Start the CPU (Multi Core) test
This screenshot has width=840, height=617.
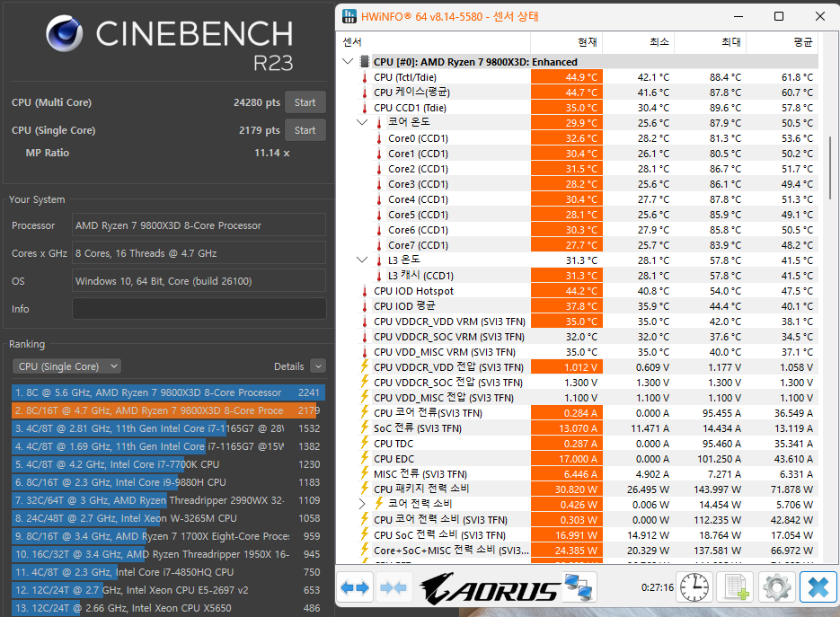[305, 102]
